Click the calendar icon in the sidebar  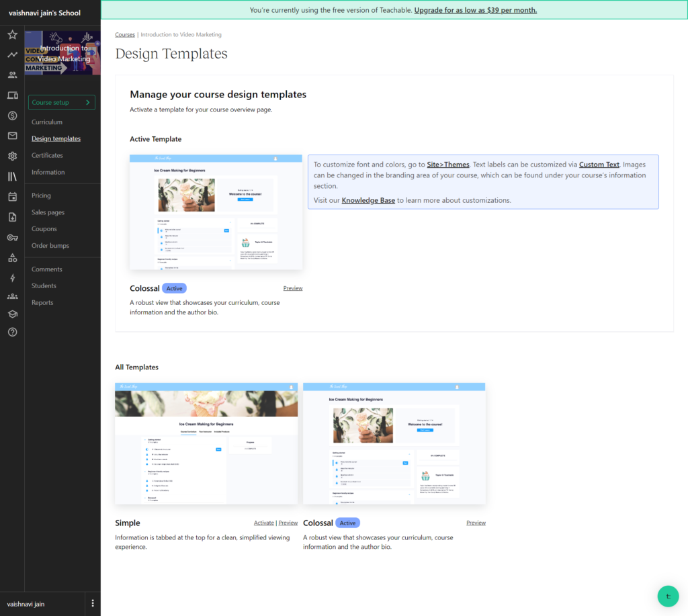point(12,195)
